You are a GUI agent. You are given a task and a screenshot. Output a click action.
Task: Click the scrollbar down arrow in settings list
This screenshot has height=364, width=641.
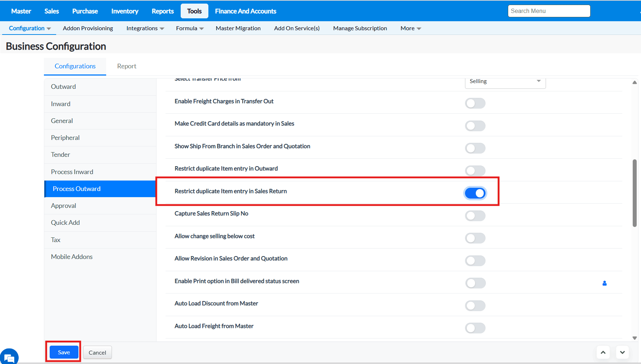point(635,338)
